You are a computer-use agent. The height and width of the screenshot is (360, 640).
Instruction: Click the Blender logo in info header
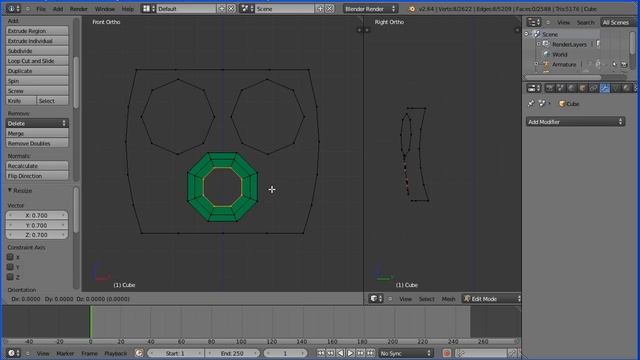pos(411,9)
